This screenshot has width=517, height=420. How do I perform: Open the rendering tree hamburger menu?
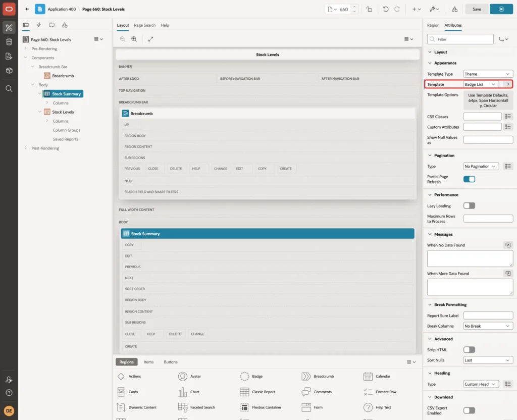pos(98,39)
